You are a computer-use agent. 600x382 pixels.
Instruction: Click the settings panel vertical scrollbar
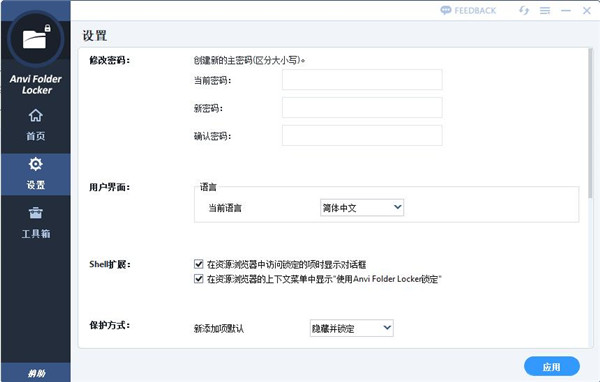pos(591,123)
